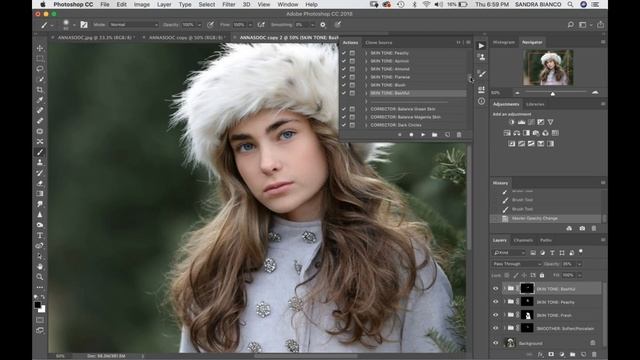Viewport: 640px width, 360px height.
Task: Switch to the Channels tab
Action: (x=523, y=240)
